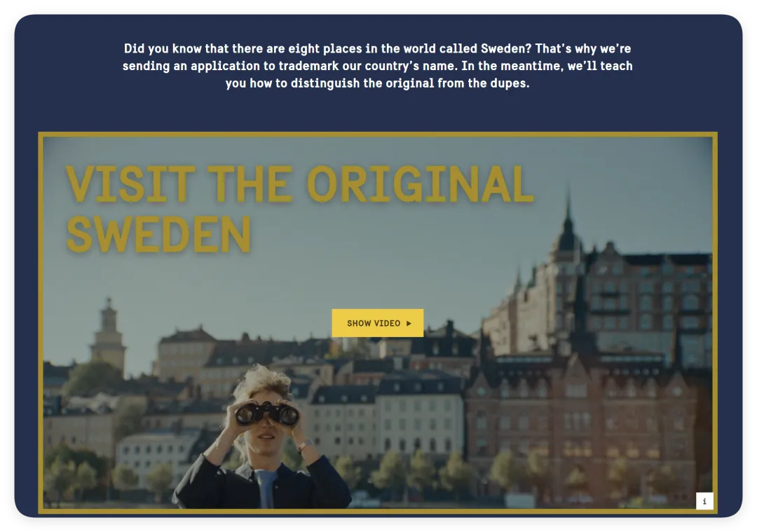The width and height of the screenshot is (757, 532).
Task: Click the 'SHOW VIDEO' label text
Action: [x=374, y=323]
